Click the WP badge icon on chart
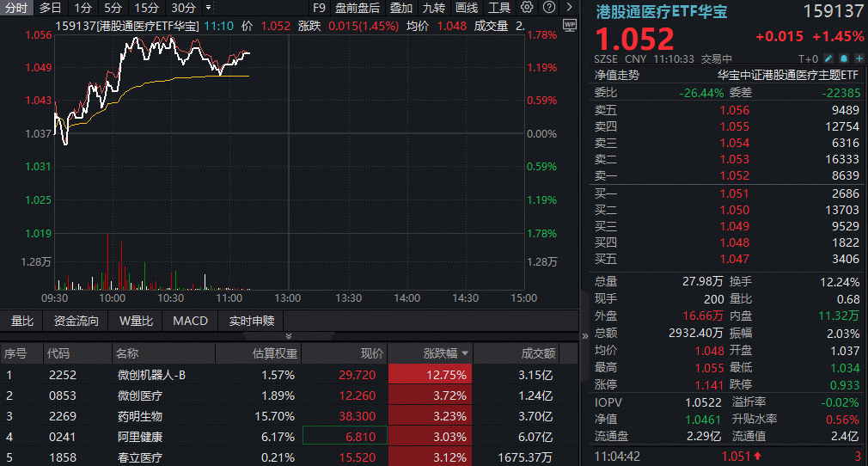Screen dimensions: 868x466 568,26
